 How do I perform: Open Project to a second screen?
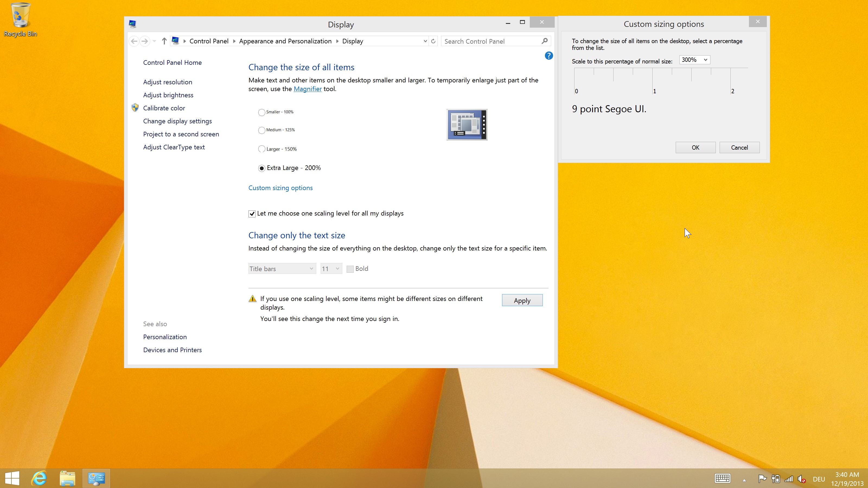181,134
